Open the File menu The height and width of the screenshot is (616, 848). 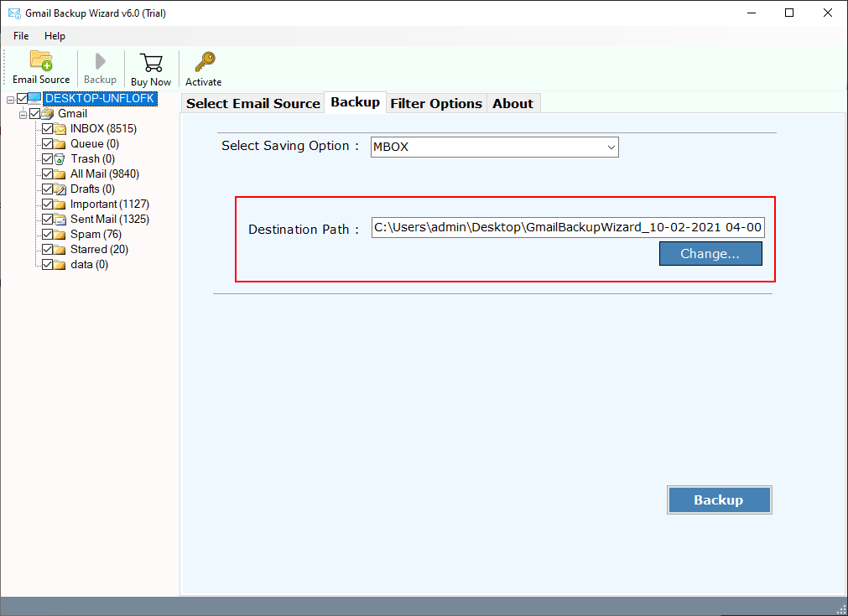[x=21, y=36]
